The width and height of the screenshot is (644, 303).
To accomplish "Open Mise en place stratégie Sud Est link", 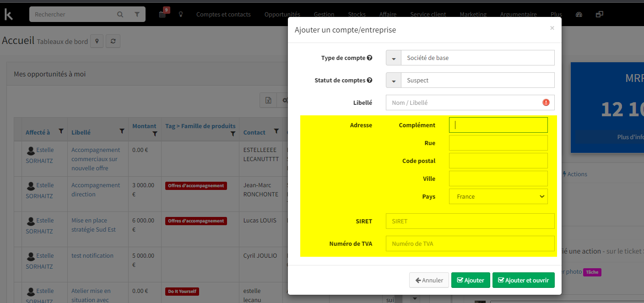I will [93, 225].
